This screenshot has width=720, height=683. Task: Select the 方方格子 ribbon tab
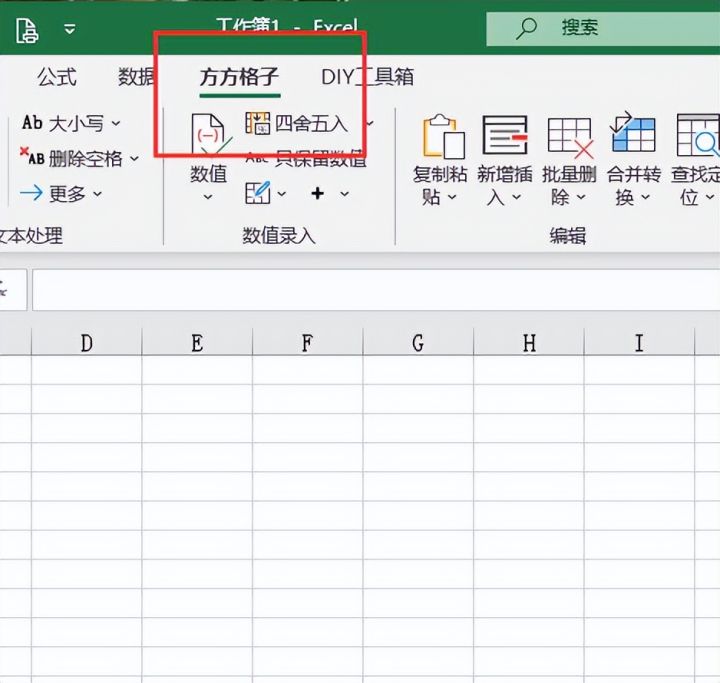(239, 77)
